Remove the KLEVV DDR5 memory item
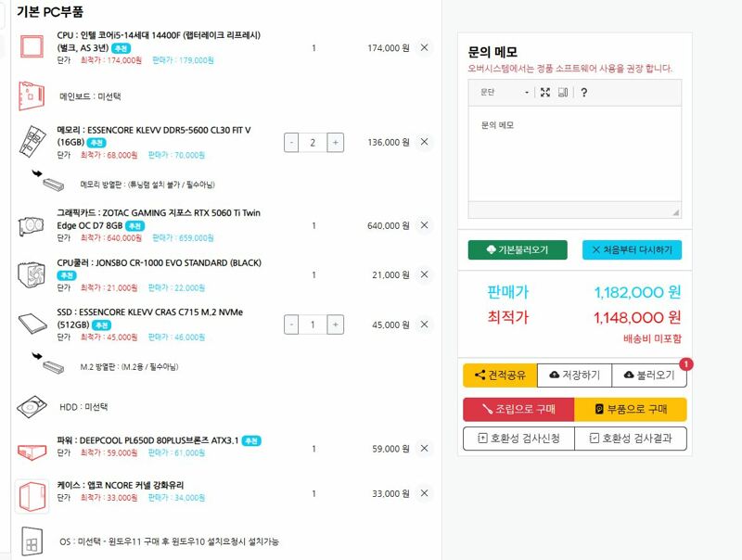The width and height of the screenshot is (742, 560). [425, 142]
